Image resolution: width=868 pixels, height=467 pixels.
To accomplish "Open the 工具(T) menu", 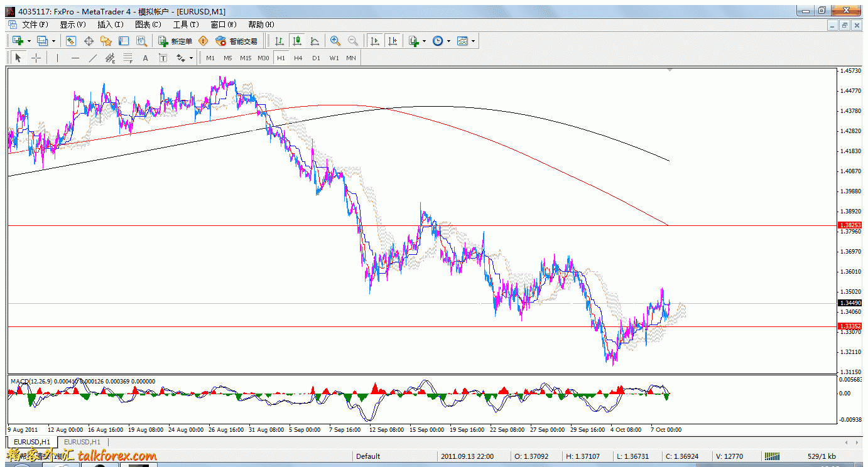I will tap(186, 24).
